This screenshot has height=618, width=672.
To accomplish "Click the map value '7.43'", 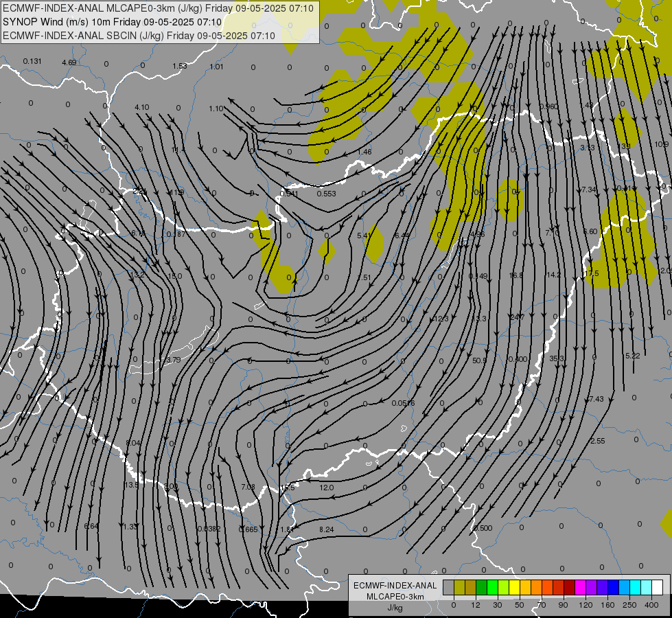I will pyautogui.click(x=596, y=399).
